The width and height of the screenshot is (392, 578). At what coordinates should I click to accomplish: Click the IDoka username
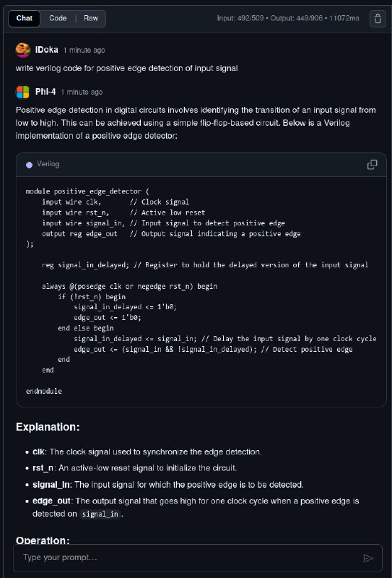click(x=46, y=50)
